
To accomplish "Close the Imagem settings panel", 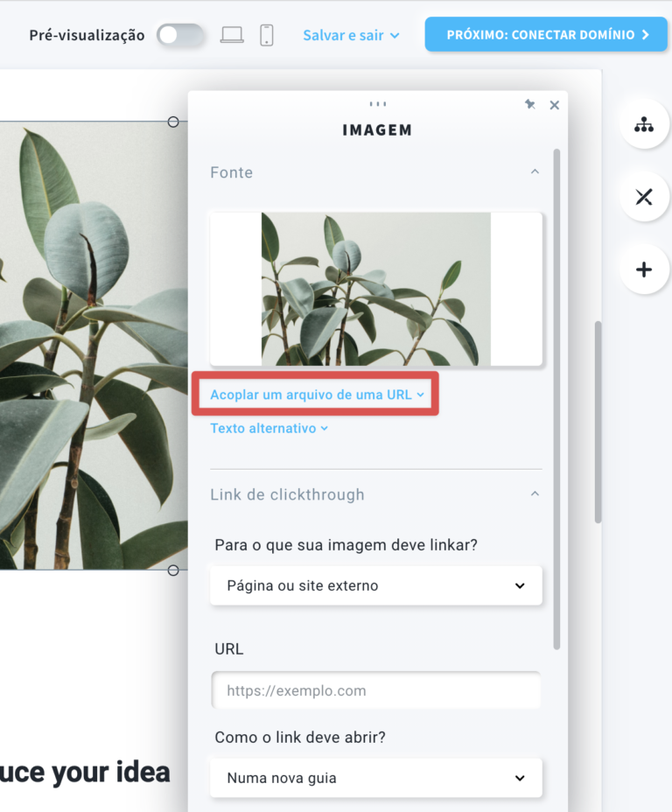I will coord(554,105).
